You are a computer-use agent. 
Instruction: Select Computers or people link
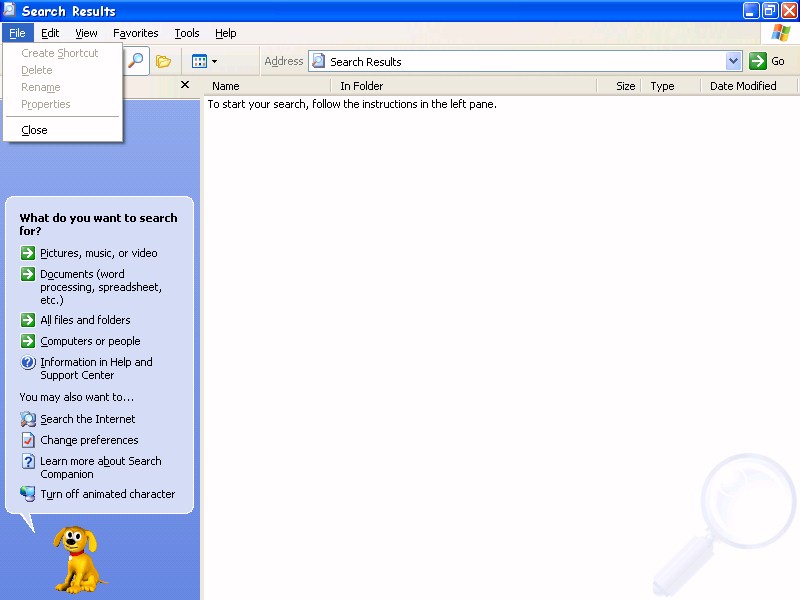(90, 341)
